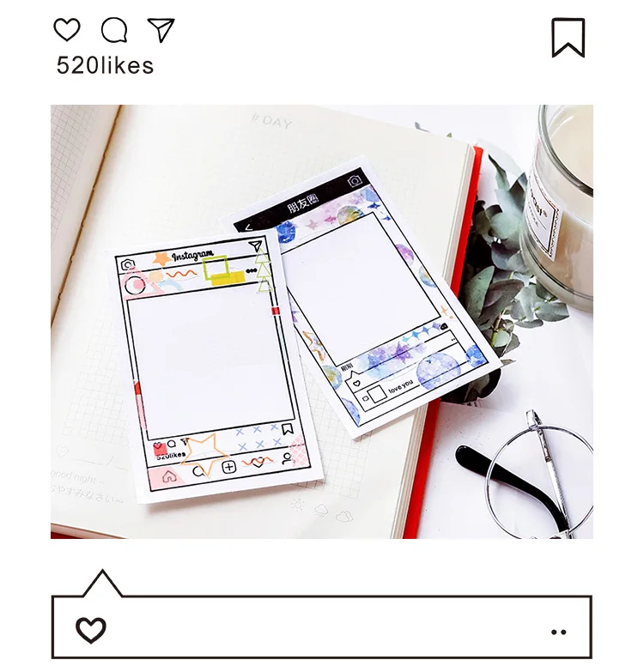Viewport: 644px width, 666px height.
Task: View the 520likes count
Action: tap(105, 66)
